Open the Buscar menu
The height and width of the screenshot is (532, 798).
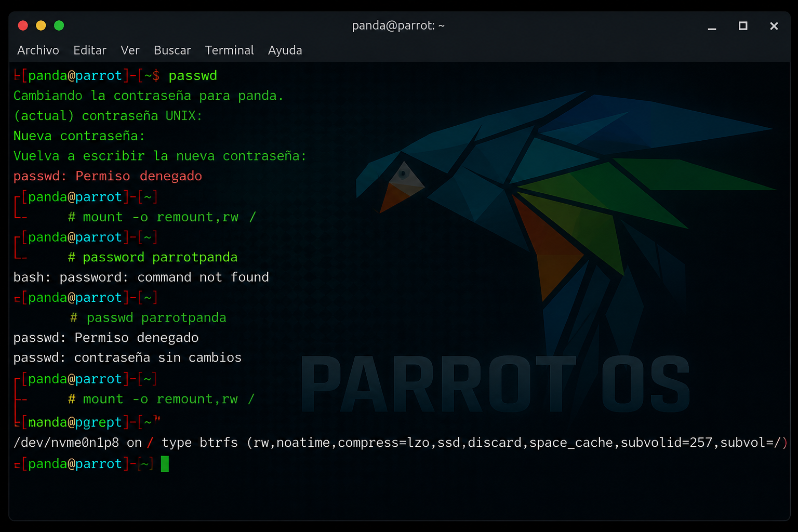(172, 50)
